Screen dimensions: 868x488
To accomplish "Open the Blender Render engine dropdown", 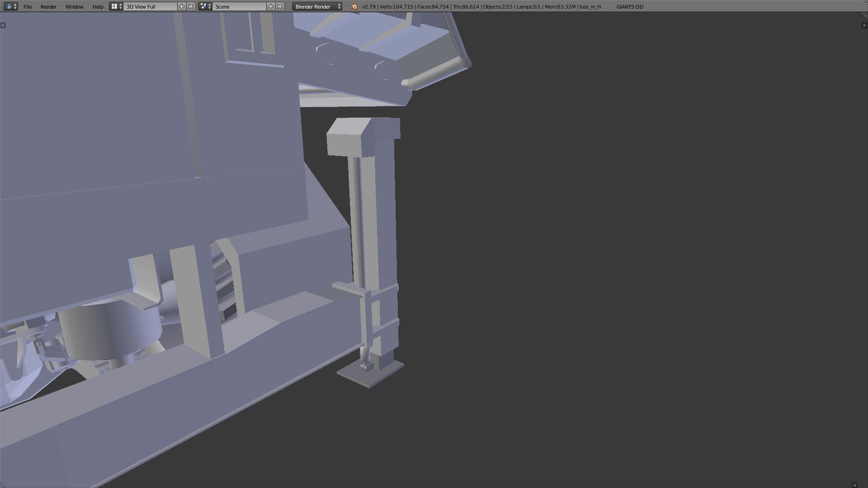I will 317,6.
